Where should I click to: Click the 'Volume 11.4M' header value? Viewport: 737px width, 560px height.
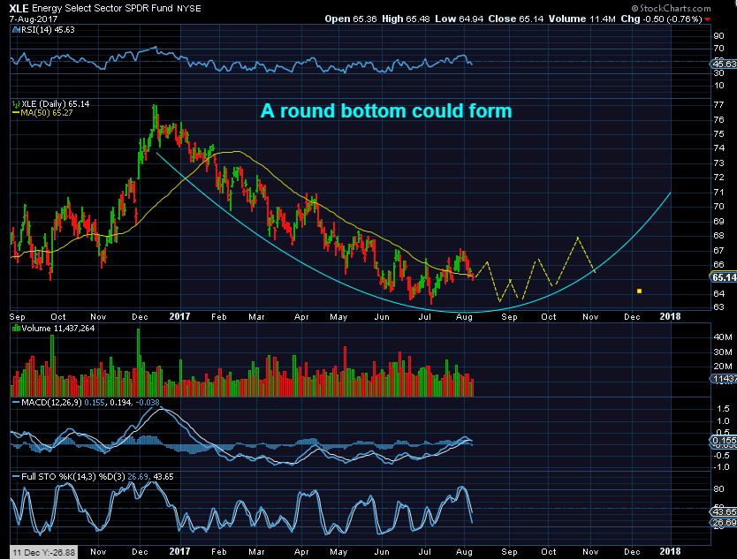pos(581,19)
